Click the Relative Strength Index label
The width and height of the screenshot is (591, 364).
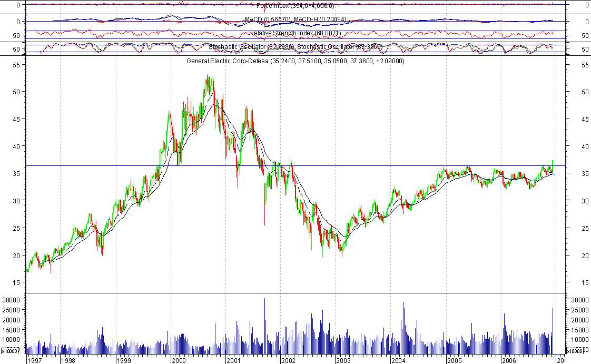(x=295, y=34)
